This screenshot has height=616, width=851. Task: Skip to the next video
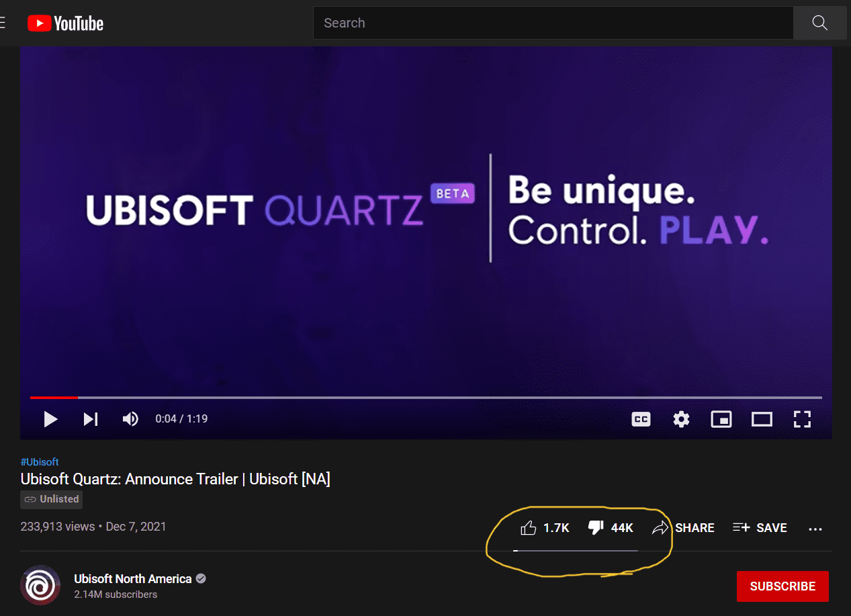91,419
